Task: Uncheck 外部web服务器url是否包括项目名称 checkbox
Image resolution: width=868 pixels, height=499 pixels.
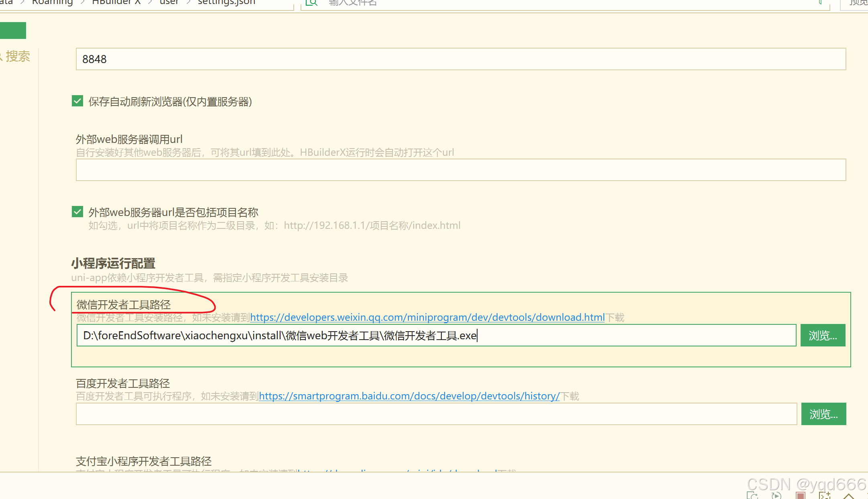Action: (77, 212)
